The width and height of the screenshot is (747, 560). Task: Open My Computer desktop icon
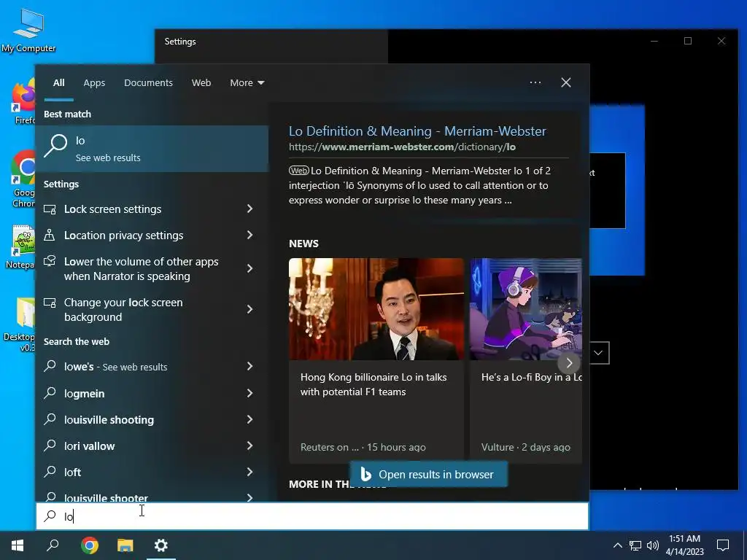coord(28,31)
